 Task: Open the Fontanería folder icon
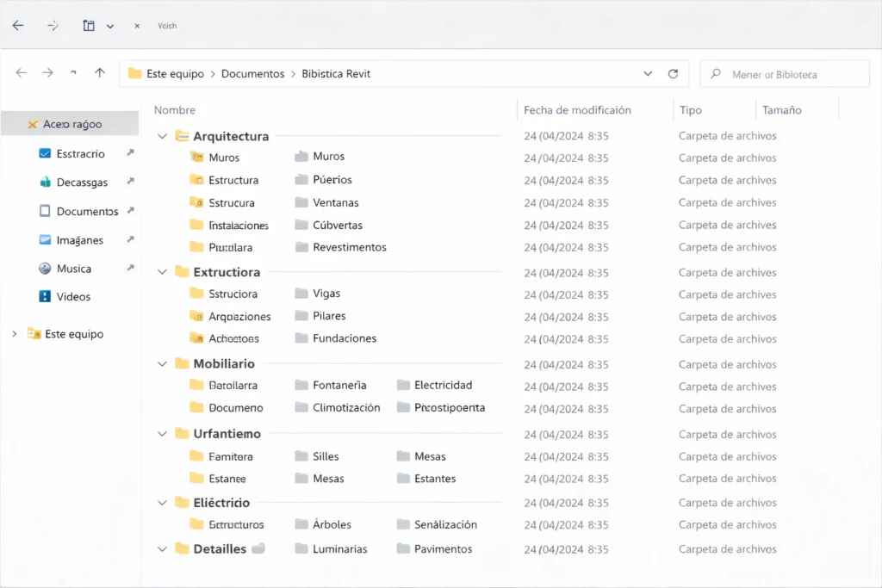click(x=301, y=386)
